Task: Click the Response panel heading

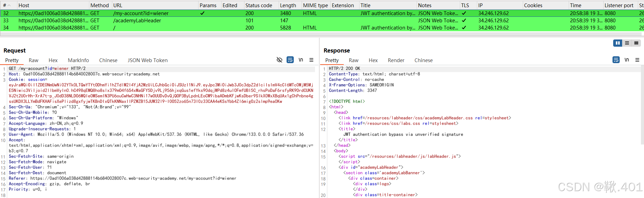Action: (337, 50)
